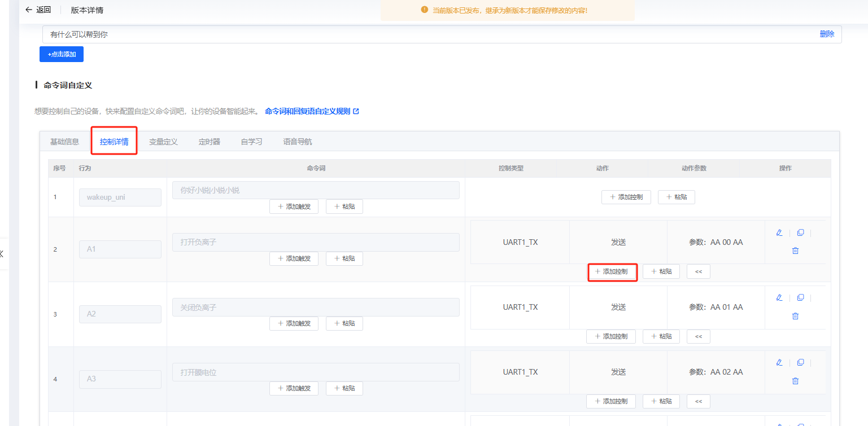Click the back arrow 返回
This screenshot has width=868, height=426.
click(x=38, y=10)
